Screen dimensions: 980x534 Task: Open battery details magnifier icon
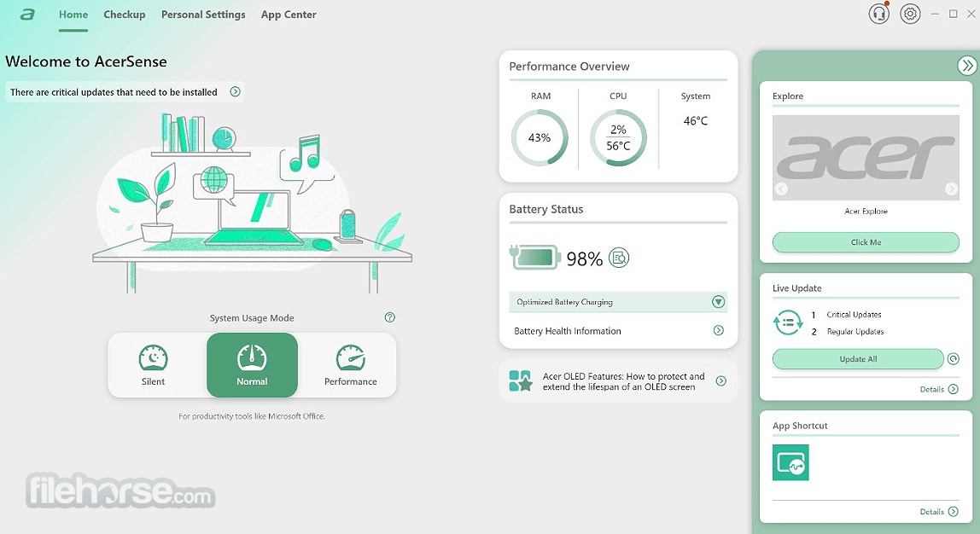pos(619,258)
